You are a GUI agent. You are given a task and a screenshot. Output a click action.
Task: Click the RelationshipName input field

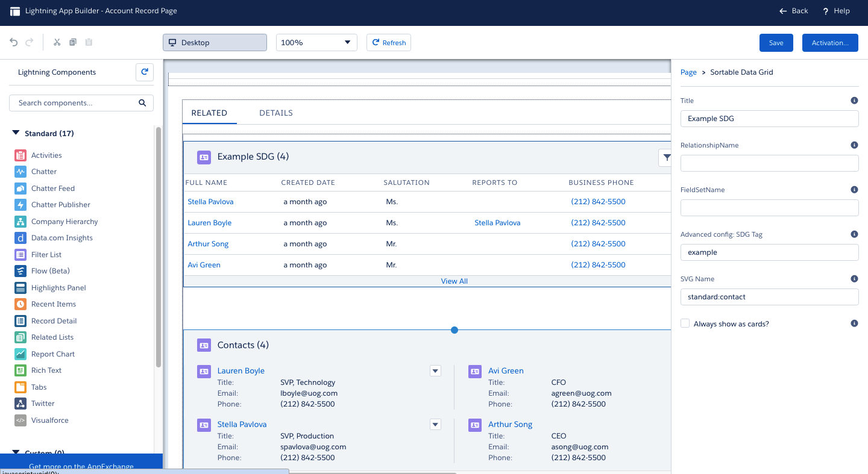[769, 163]
